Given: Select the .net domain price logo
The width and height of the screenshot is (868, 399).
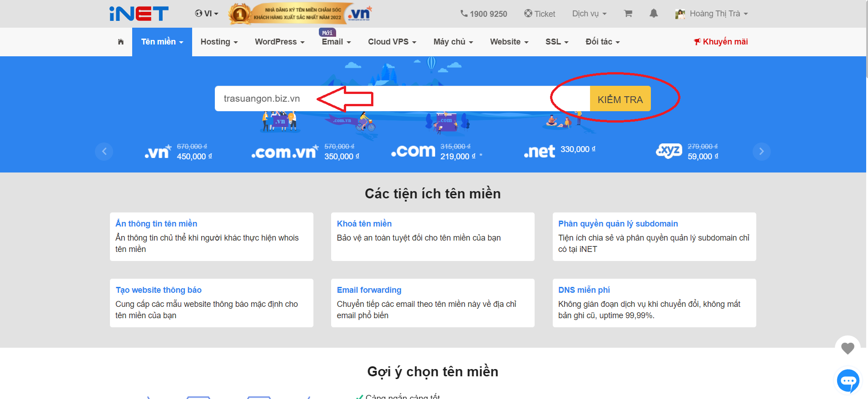Looking at the screenshot, I should pyautogui.click(x=540, y=151).
